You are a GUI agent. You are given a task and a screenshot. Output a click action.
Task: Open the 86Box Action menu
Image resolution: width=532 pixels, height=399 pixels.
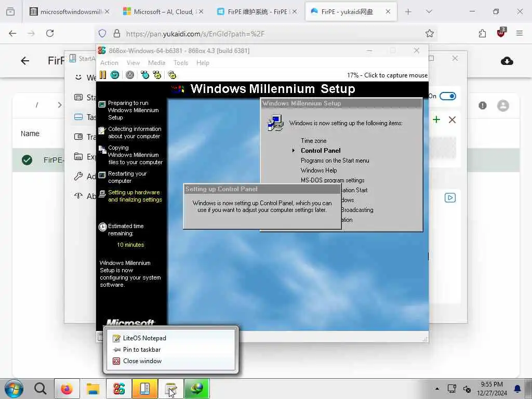tap(109, 63)
